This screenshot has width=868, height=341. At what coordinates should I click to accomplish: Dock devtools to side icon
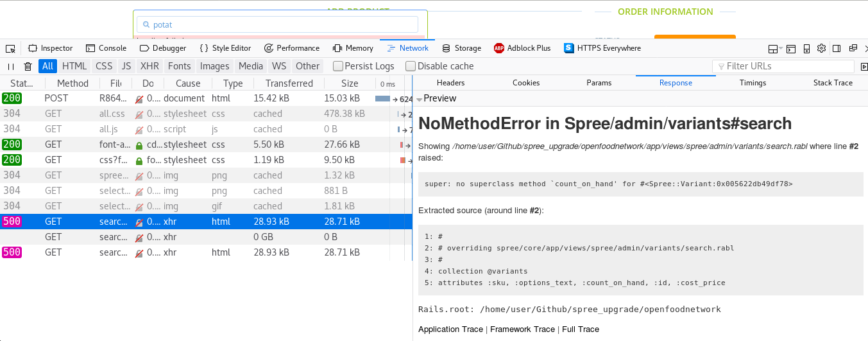(837, 48)
